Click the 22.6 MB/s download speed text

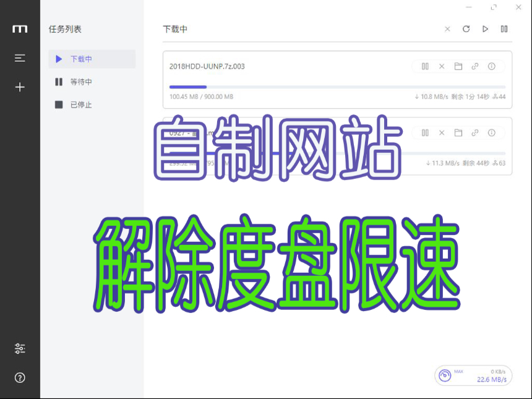(x=492, y=379)
